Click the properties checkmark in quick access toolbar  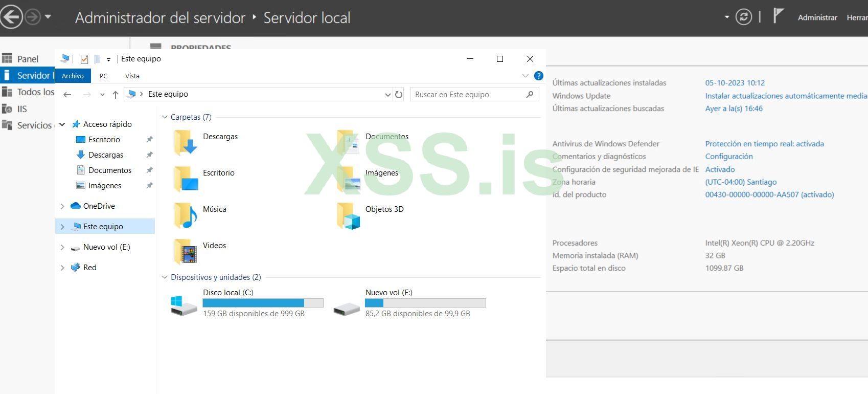[x=84, y=59]
